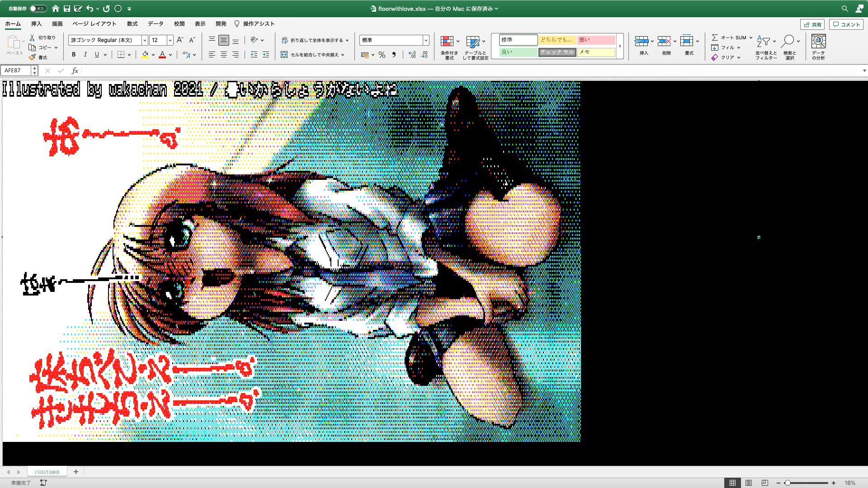Click the Wrap Text button

coord(315,40)
